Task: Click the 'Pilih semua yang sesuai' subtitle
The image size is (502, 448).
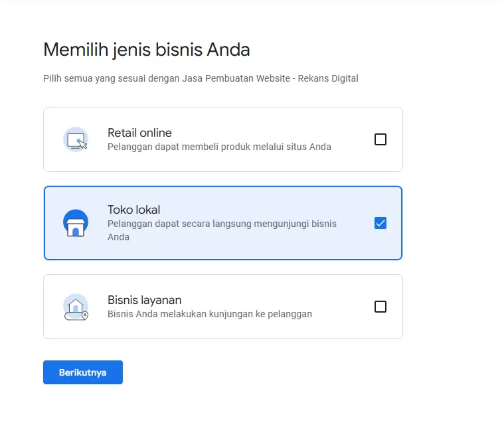Action: 201,78
